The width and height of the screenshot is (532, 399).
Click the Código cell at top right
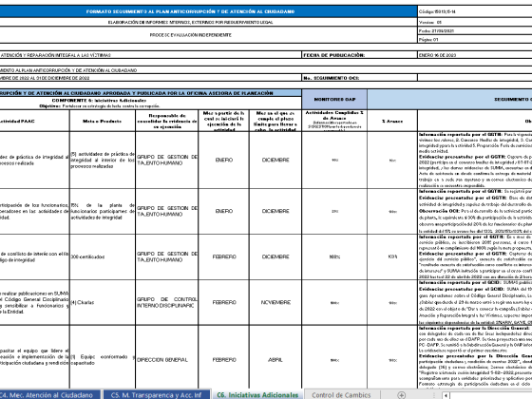pyautogui.click(x=475, y=11)
